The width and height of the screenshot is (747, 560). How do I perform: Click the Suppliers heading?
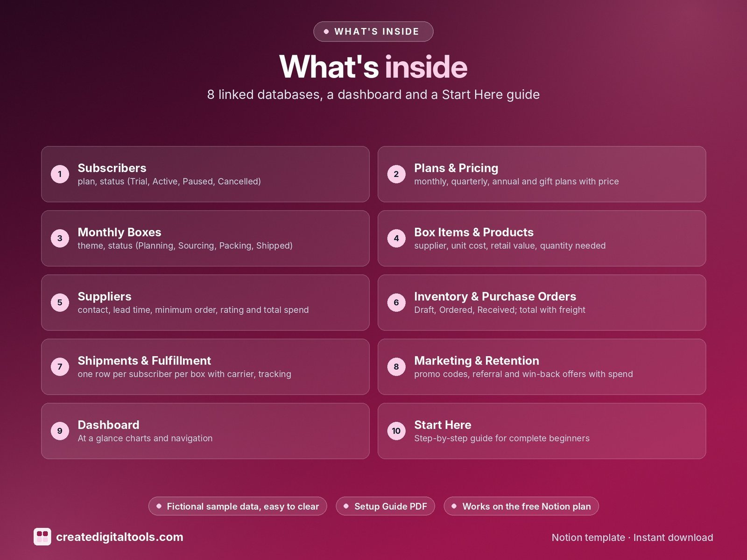pos(105,297)
